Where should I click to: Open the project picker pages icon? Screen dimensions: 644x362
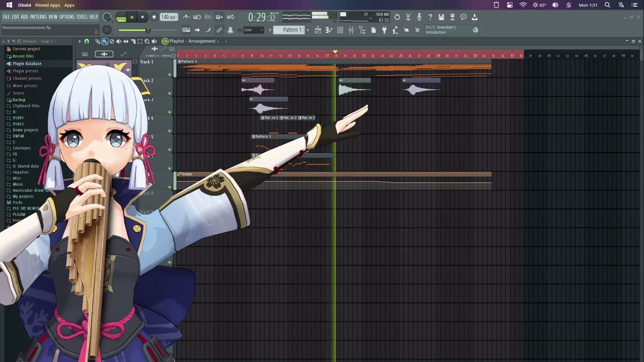(x=373, y=30)
